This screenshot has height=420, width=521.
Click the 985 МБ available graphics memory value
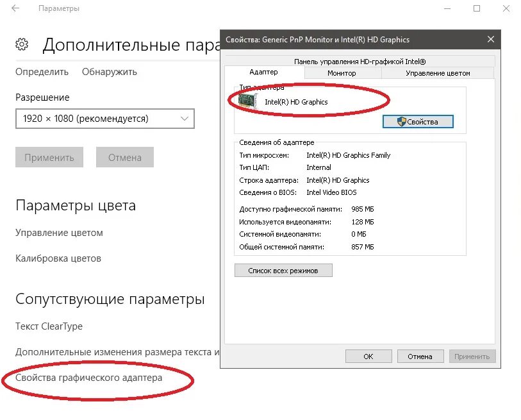click(363, 209)
